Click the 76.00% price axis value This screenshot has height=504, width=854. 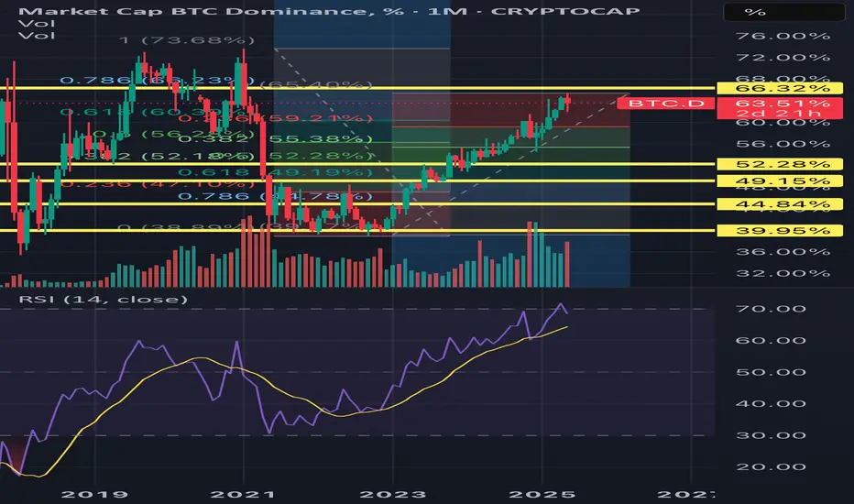pyautogui.click(x=783, y=36)
